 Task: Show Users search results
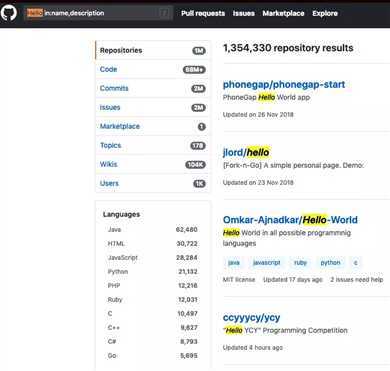(x=153, y=183)
